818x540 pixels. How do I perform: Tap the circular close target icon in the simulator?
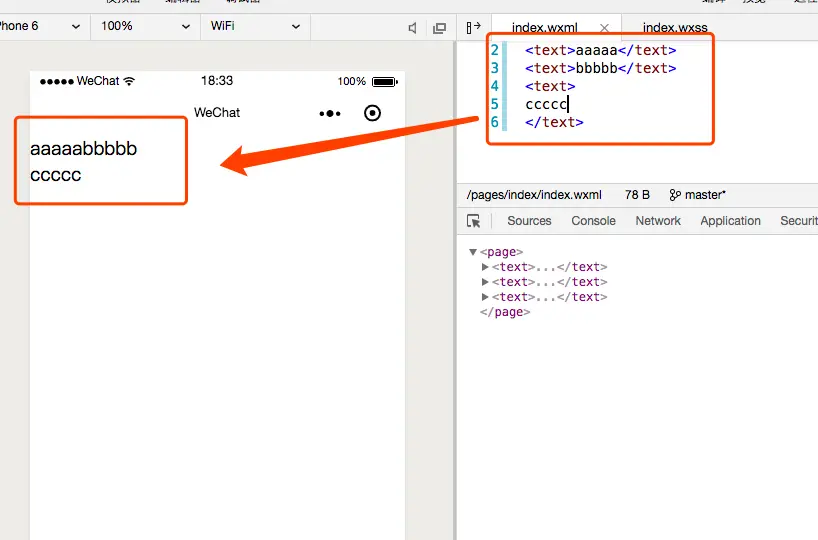[x=372, y=113]
